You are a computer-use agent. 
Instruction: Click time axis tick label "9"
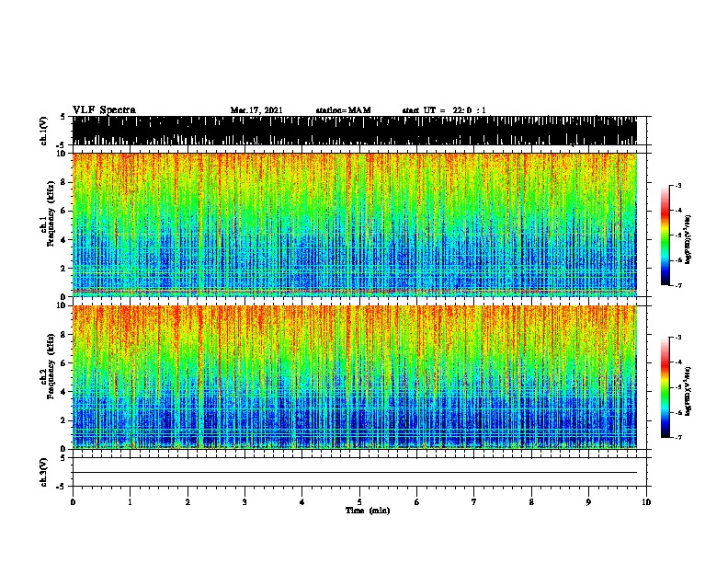pos(588,502)
